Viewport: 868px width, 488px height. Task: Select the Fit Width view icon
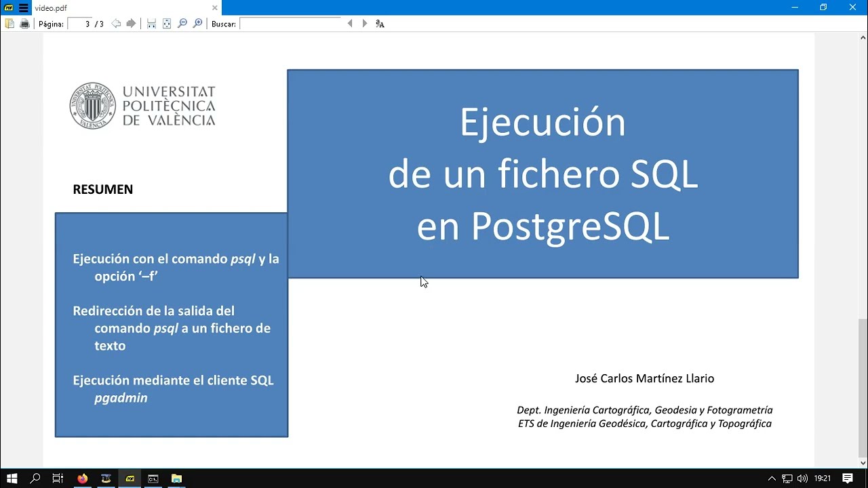[151, 24]
